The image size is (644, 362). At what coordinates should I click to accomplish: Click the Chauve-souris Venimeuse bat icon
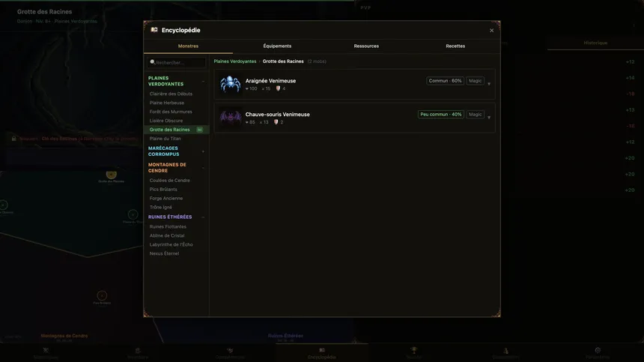coord(230,118)
